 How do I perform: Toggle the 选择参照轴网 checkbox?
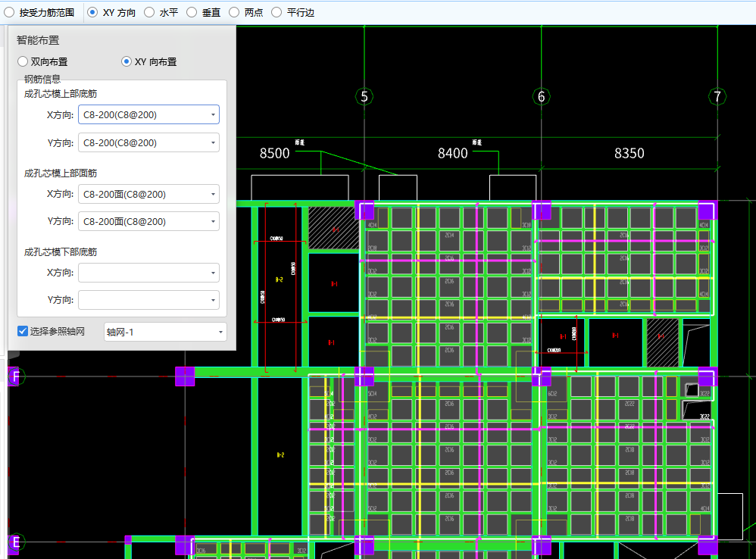click(23, 331)
